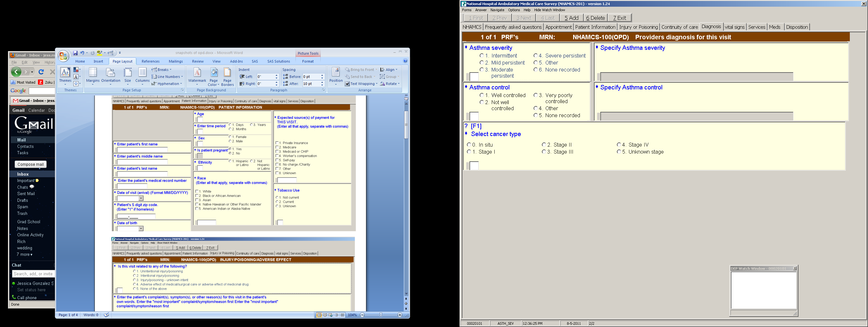Open the Text Wrapping dropdown
This screenshot has width=868, height=327.
click(361, 84)
